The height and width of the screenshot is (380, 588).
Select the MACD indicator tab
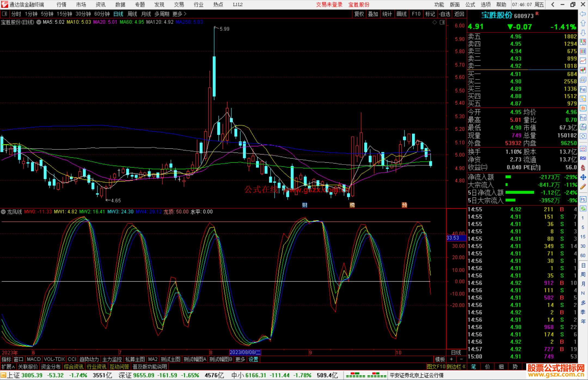click(x=33, y=359)
